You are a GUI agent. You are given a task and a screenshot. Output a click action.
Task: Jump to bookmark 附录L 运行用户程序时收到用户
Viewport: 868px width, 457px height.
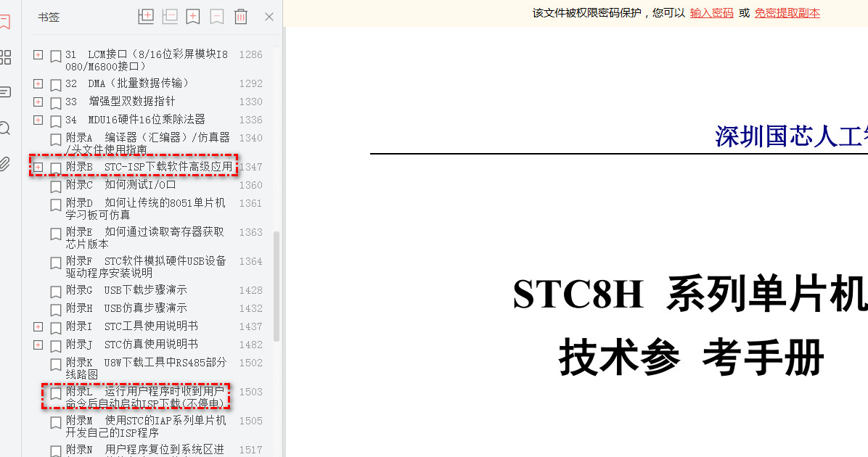145,398
